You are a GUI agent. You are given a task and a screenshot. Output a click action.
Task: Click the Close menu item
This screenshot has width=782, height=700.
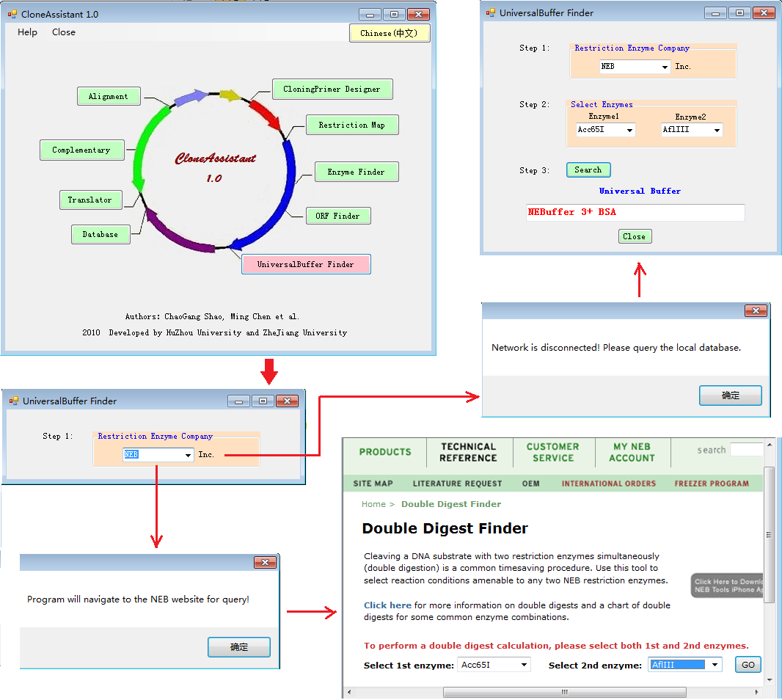(64, 32)
